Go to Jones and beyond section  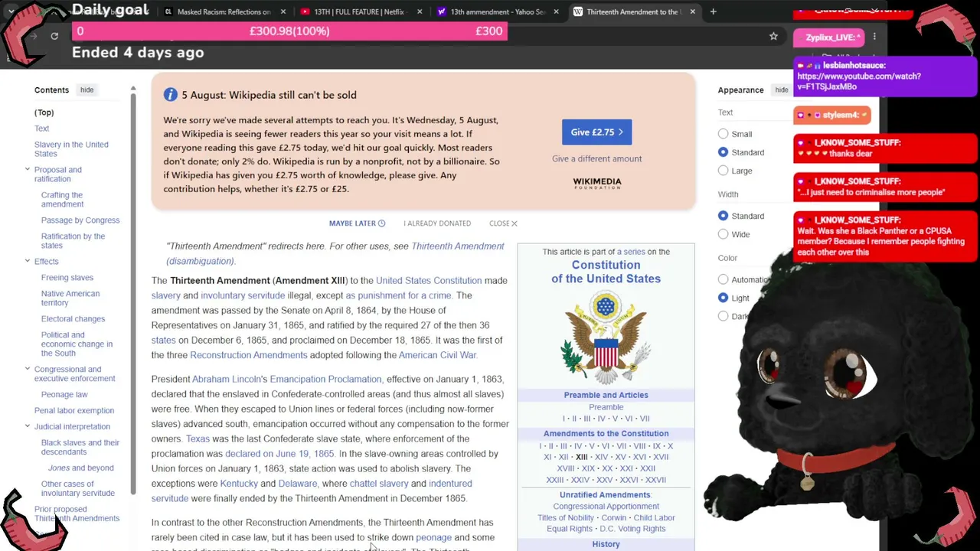80,468
